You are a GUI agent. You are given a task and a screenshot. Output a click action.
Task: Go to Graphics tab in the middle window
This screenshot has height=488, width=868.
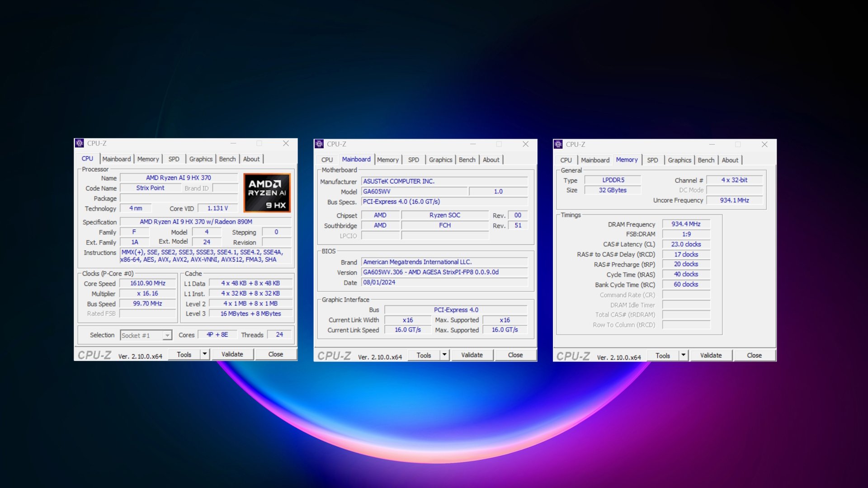tap(441, 160)
